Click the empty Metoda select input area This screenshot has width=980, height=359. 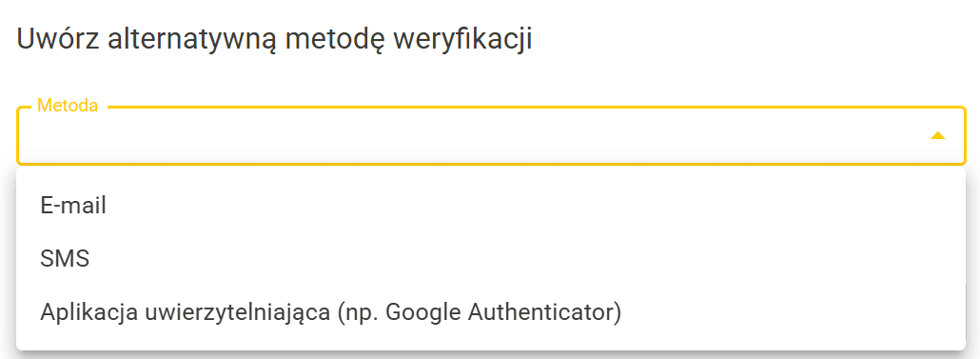tap(491, 136)
